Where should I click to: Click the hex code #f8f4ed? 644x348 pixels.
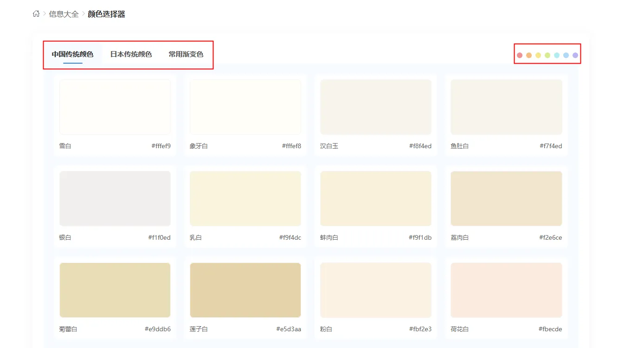pyautogui.click(x=420, y=146)
